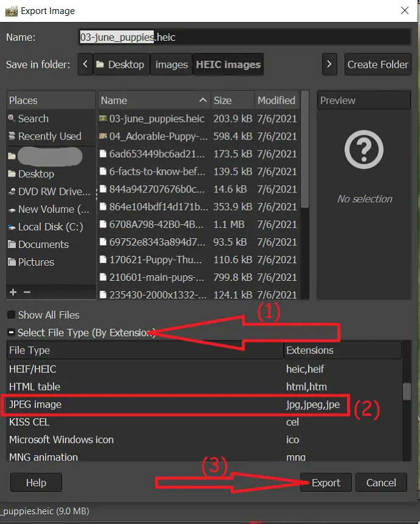Click the File Type column header
The height and width of the screenshot is (524, 420).
pos(145,350)
